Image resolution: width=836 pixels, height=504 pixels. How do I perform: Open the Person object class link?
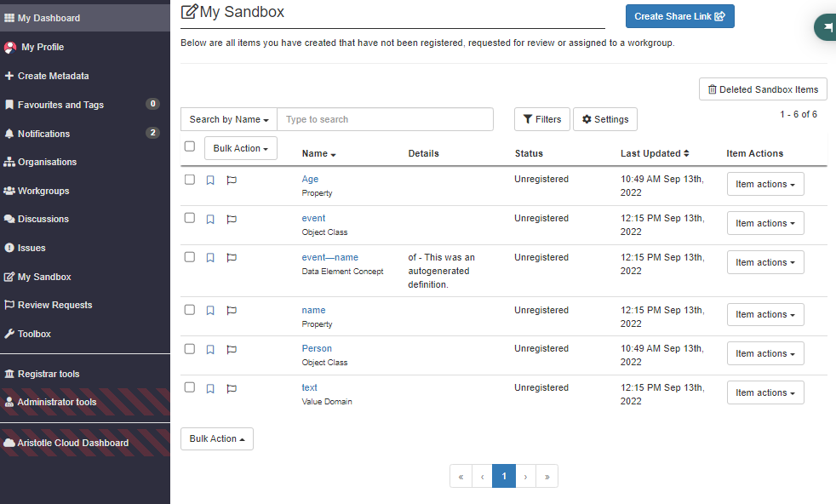pyautogui.click(x=317, y=348)
